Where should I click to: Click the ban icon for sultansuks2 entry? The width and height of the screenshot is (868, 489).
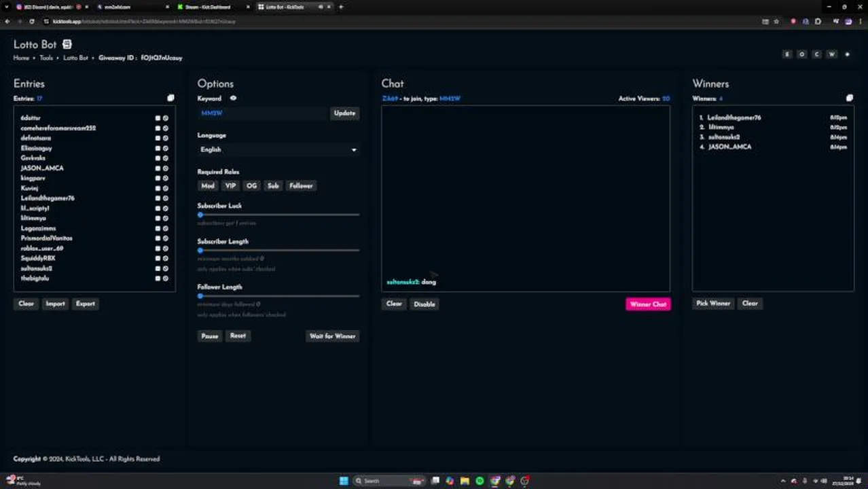click(165, 268)
